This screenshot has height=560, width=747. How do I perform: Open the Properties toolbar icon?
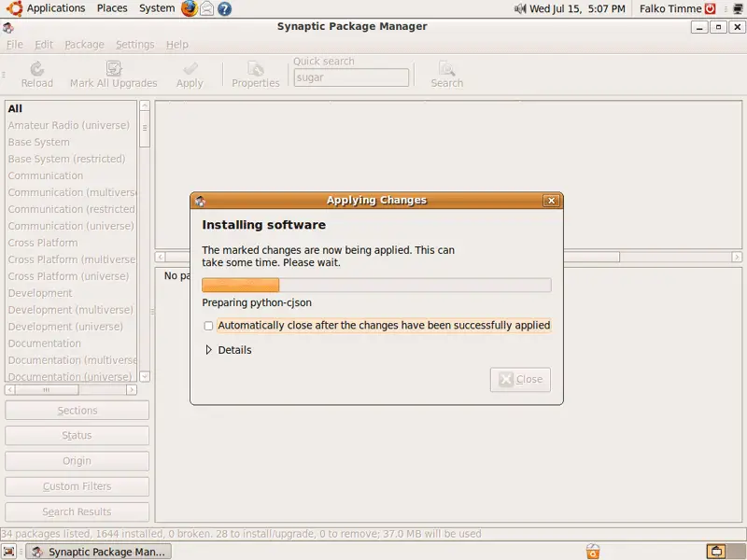click(255, 69)
